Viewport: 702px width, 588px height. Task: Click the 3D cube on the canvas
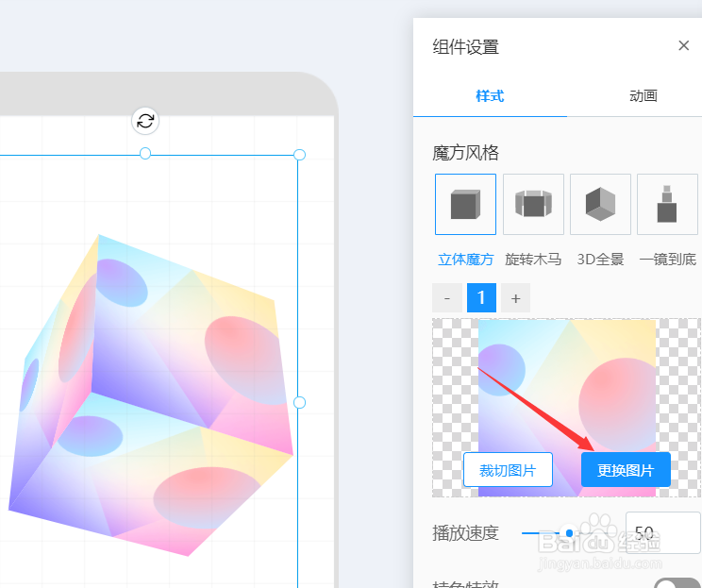[x=152, y=396]
